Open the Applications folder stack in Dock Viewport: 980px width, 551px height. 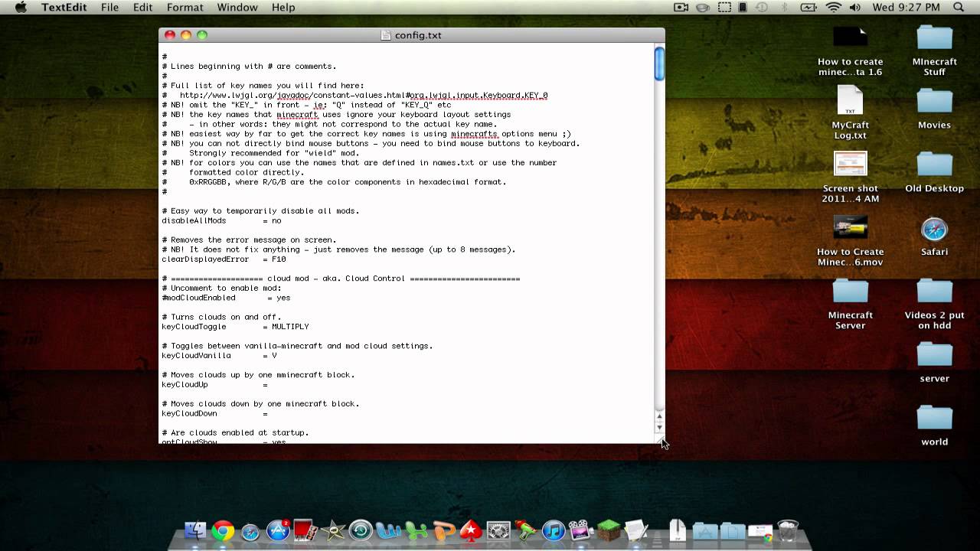click(x=705, y=530)
